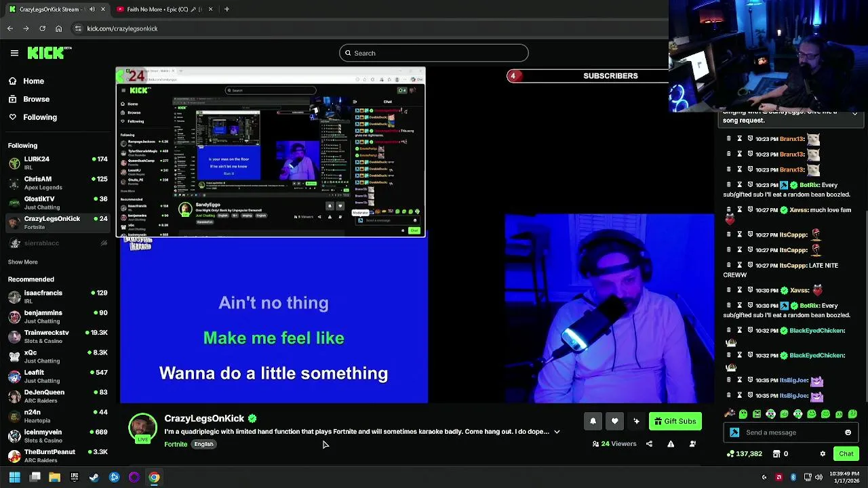868x488 pixels.
Task: Click the hammer emote in emote row
Action: [730, 413]
